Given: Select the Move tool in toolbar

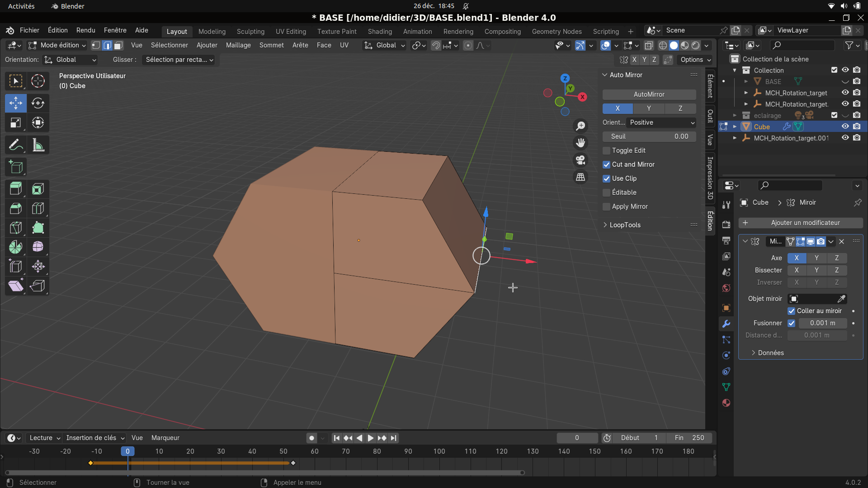Looking at the screenshot, I should click(15, 103).
